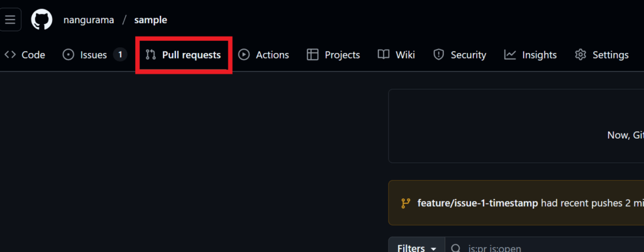Click the Settings gear icon
Image resolution: width=644 pixels, height=252 pixels.
[580, 55]
